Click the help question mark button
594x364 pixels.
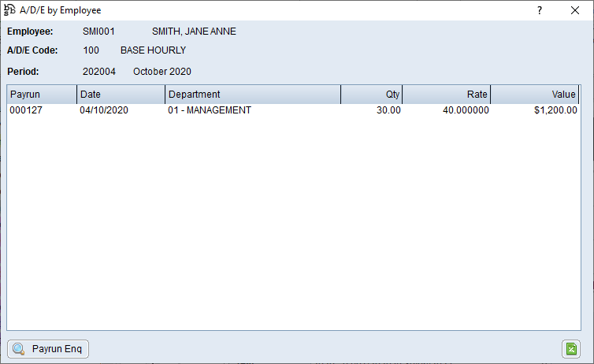(x=540, y=11)
